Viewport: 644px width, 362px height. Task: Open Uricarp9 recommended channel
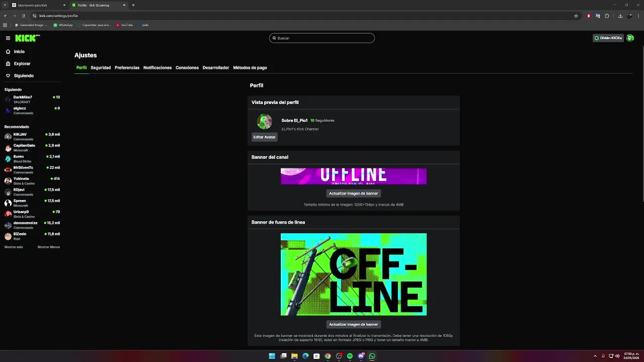click(32, 214)
